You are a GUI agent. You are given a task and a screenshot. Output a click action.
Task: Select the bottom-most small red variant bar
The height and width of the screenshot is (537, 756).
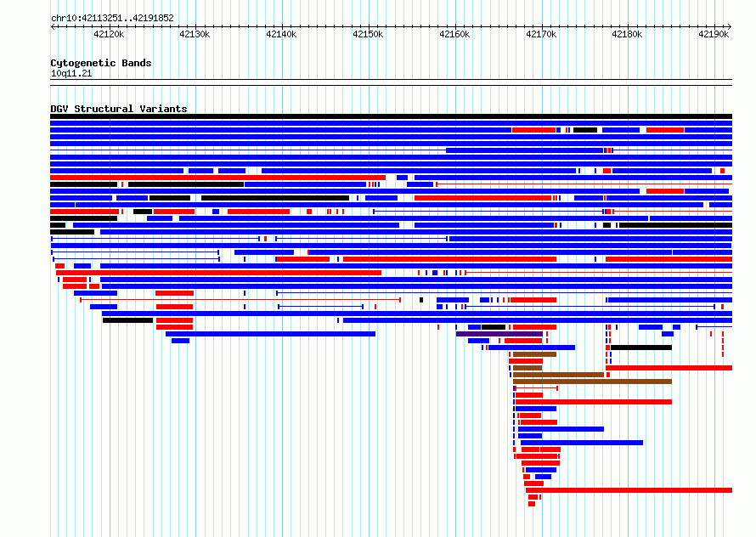[x=532, y=504]
